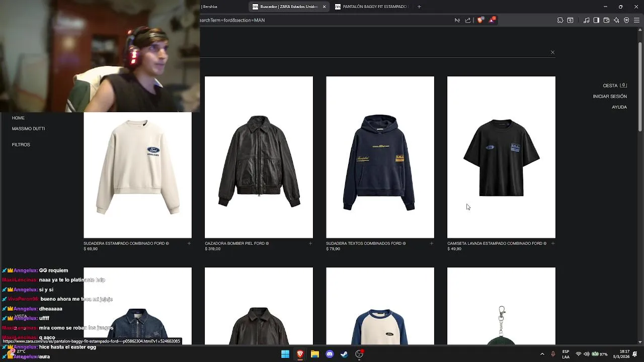Click the share page icon in address bar
The image size is (644, 362).
click(x=468, y=20)
